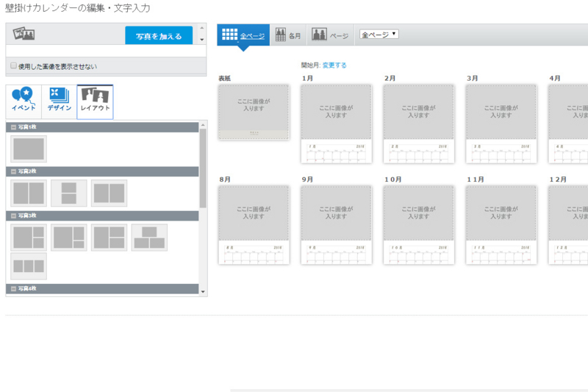Click the photo tray scroll up arrow
Screen dimensions: 588x392
click(x=202, y=28)
